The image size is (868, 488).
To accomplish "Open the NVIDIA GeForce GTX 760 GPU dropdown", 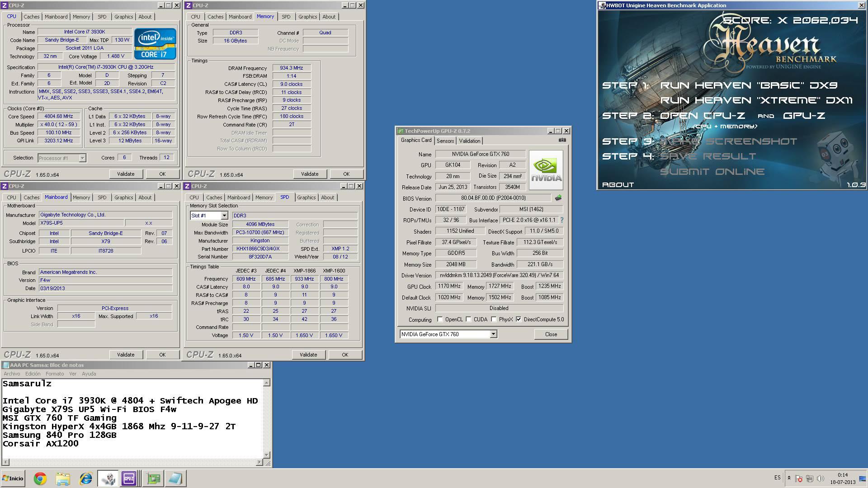I will (x=493, y=334).
